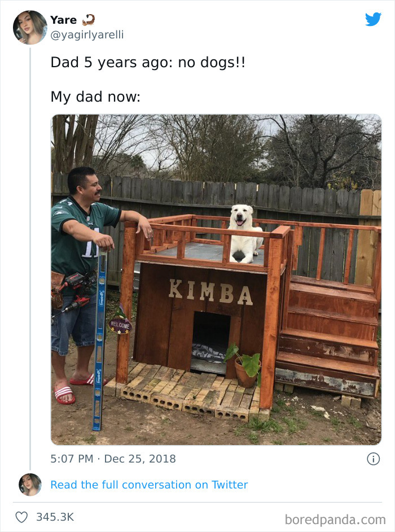Image resolution: width=395 pixels, height=532 pixels.
Task: Click the Twitter bird icon
Action: point(373,19)
